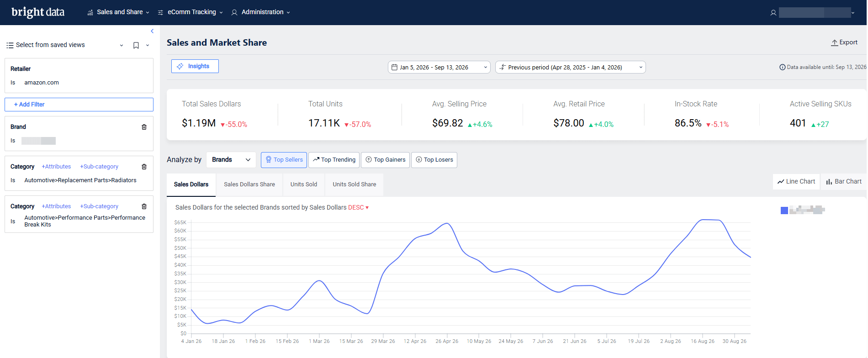Toggle DESC sort order arrow
The height and width of the screenshot is (358, 868).
click(x=367, y=208)
